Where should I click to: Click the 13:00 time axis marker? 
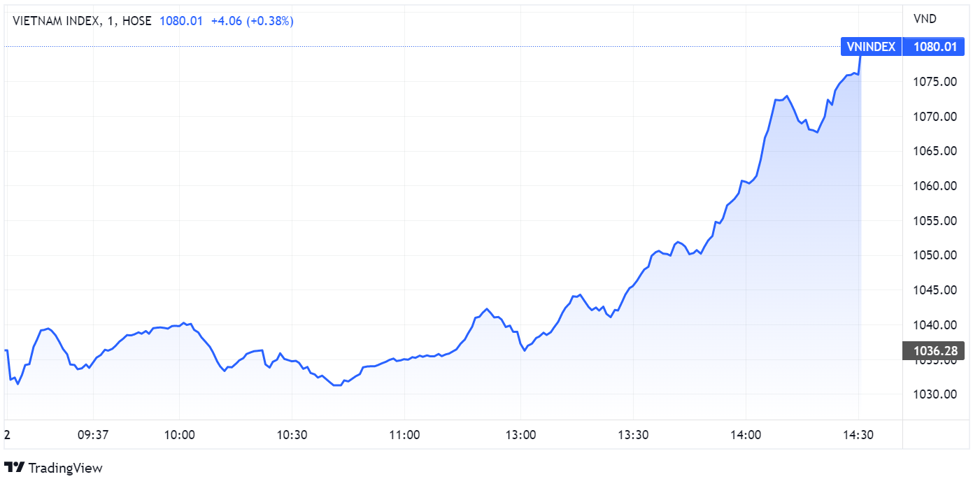point(520,434)
